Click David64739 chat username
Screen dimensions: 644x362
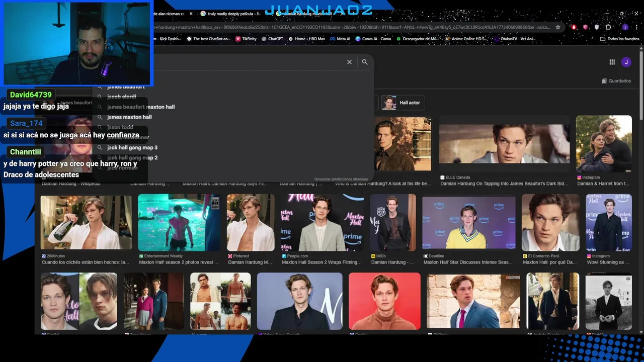(x=31, y=95)
